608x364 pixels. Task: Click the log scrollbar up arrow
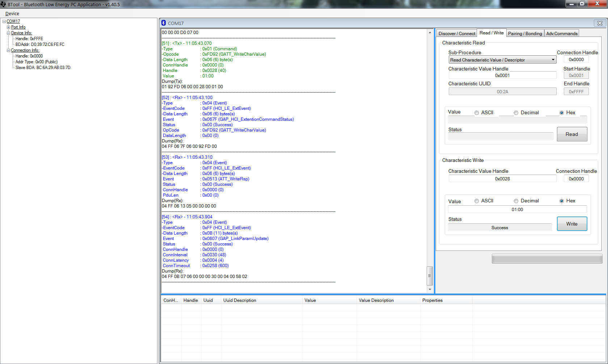430,33
